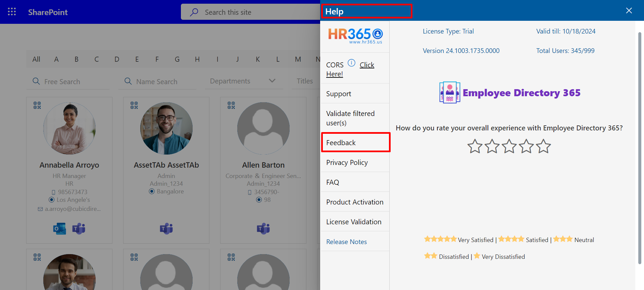This screenshot has height=290, width=644.
Task: Open the SharePoint app launcher grid
Action: [12, 12]
